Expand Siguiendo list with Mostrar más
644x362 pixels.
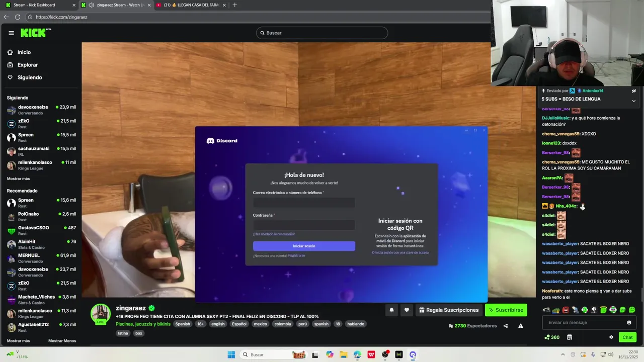pyautogui.click(x=18, y=178)
